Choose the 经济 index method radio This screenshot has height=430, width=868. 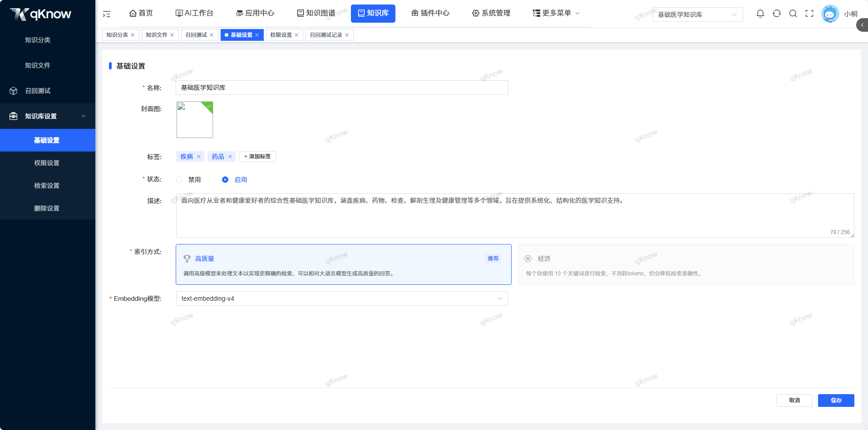[x=528, y=259]
